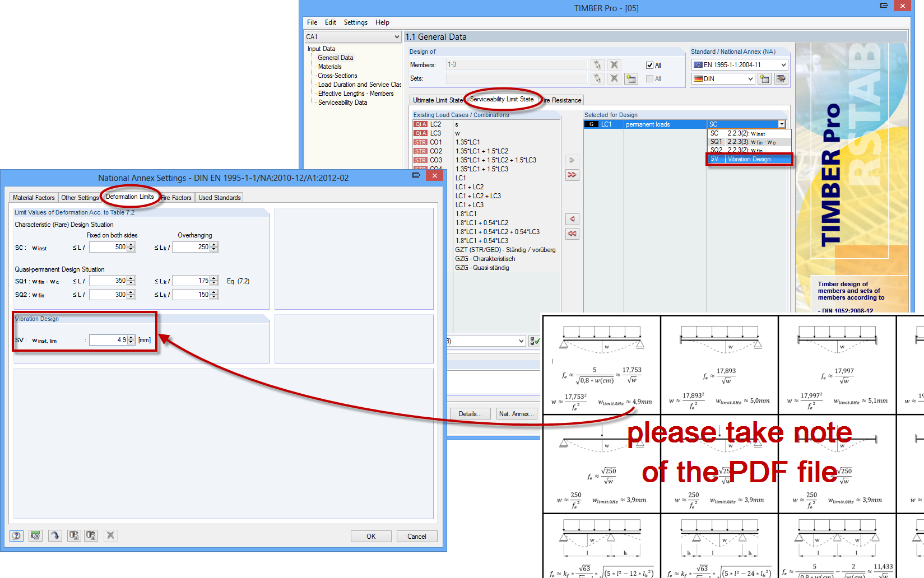Select load case LC2 s in existing list
The height and width of the screenshot is (578, 924).
486,124
